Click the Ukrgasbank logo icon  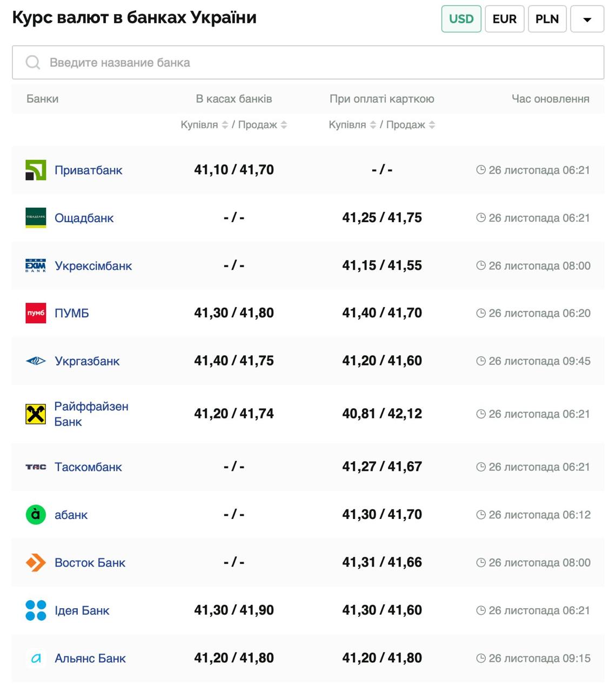(36, 361)
